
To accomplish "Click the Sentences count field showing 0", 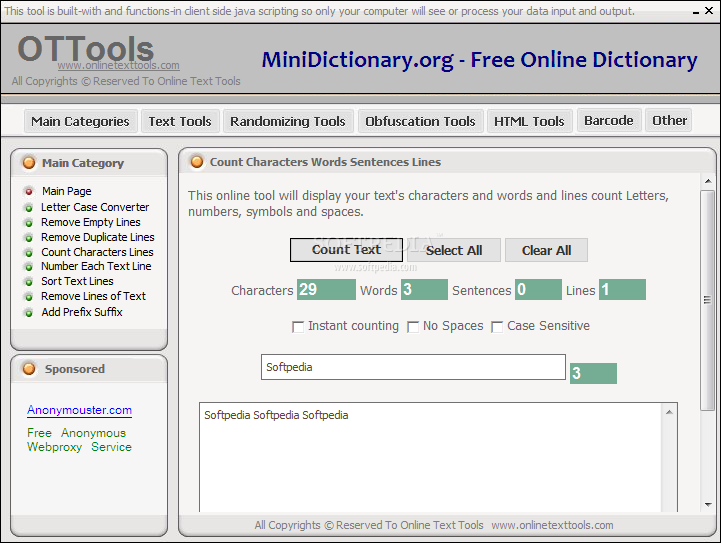I will pos(538,290).
